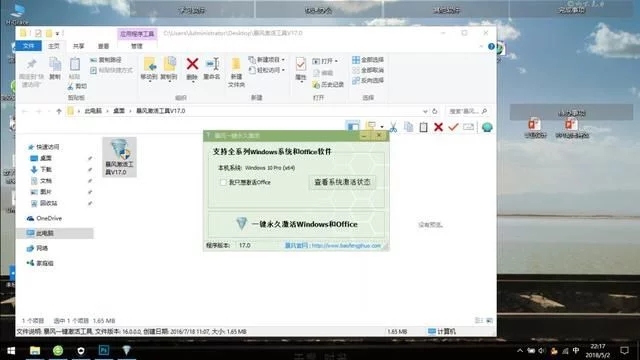The image size is (640, 360).
Task: Switch to the 管理 (Manage) tab
Action: 137,46
